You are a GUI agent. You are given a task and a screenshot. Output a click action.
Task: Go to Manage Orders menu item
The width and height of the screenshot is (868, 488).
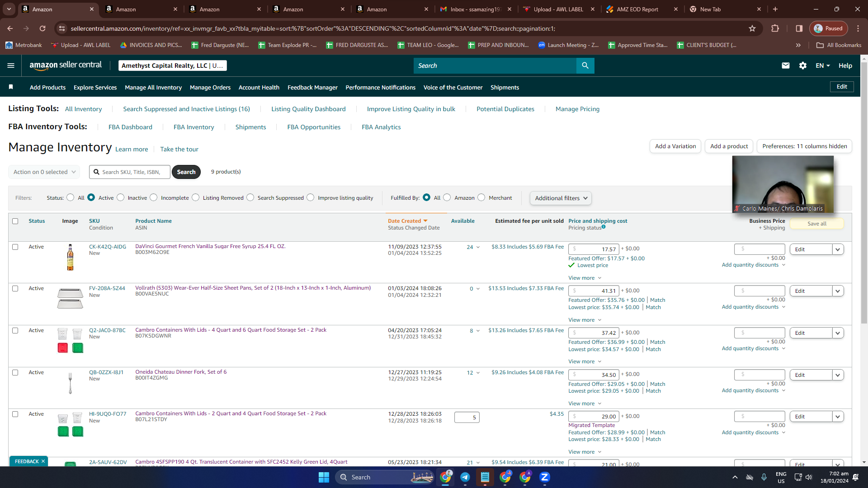(x=210, y=88)
